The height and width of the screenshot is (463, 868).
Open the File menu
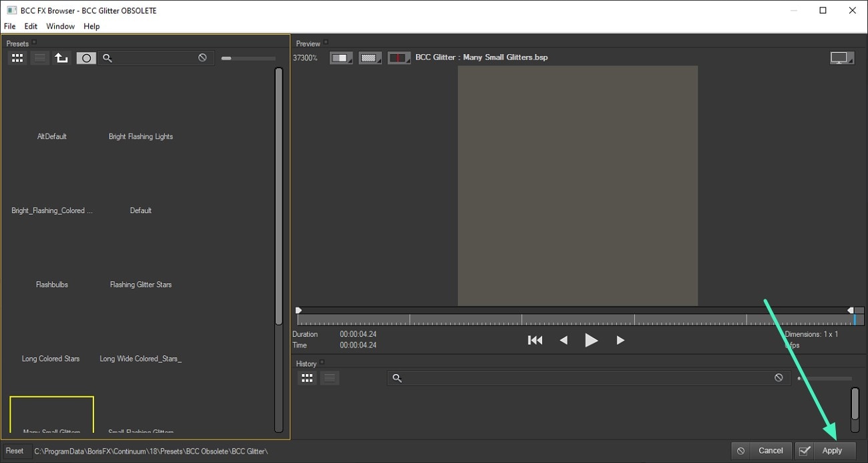point(9,26)
